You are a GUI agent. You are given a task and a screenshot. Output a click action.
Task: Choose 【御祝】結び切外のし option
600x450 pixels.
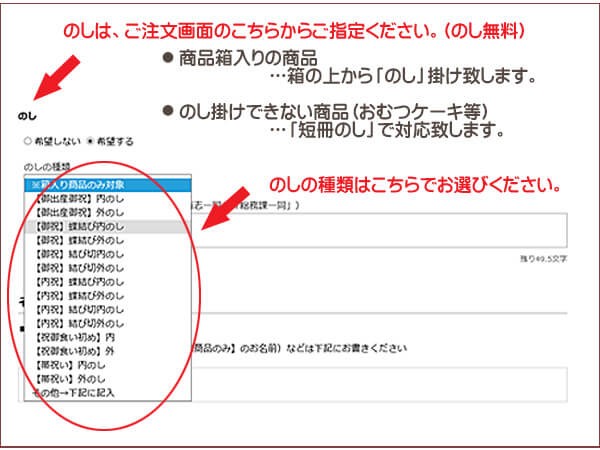click(x=80, y=268)
